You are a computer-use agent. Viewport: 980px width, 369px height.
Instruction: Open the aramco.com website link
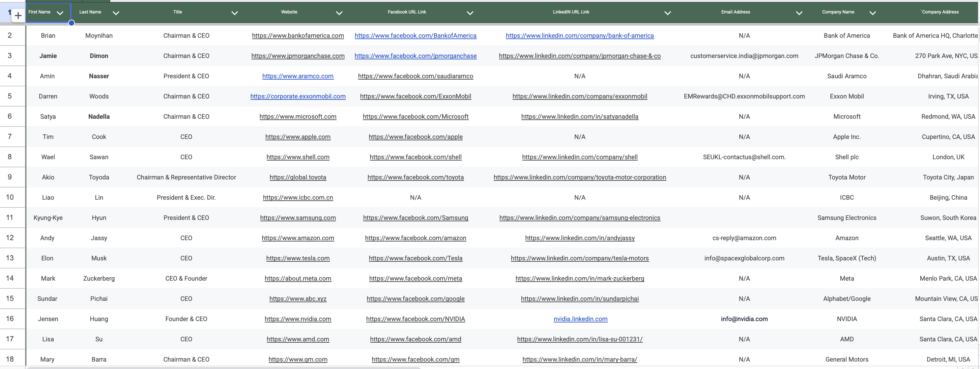pyautogui.click(x=297, y=76)
